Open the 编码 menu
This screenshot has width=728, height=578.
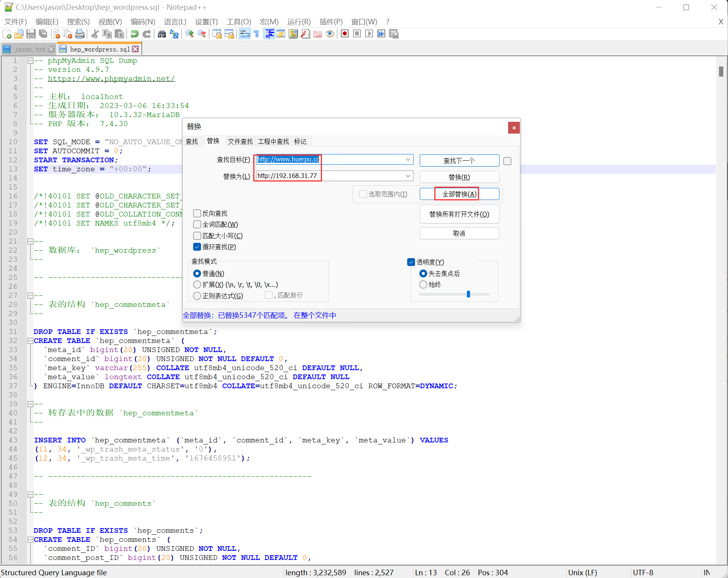pyautogui.click(x=143, y=22)
